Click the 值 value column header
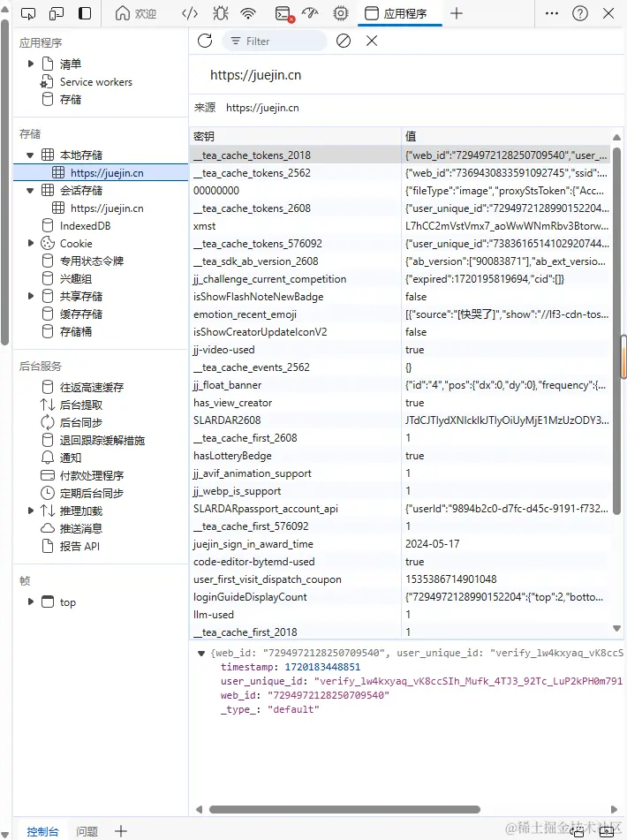Viewport: 627px width, 840px height. tap(505, 136)
